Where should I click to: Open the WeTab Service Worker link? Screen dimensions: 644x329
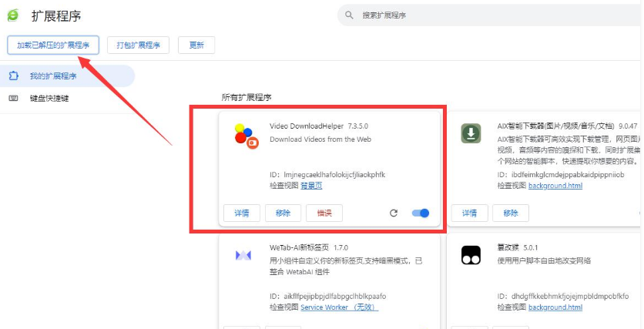pyautogui.click(x=339, y=307)
